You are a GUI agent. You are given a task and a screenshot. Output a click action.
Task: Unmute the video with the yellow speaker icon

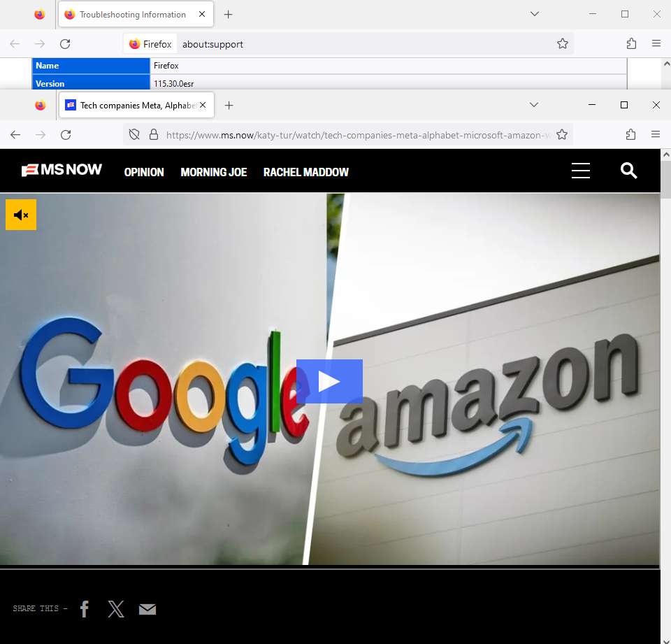(x=21, y=215)
